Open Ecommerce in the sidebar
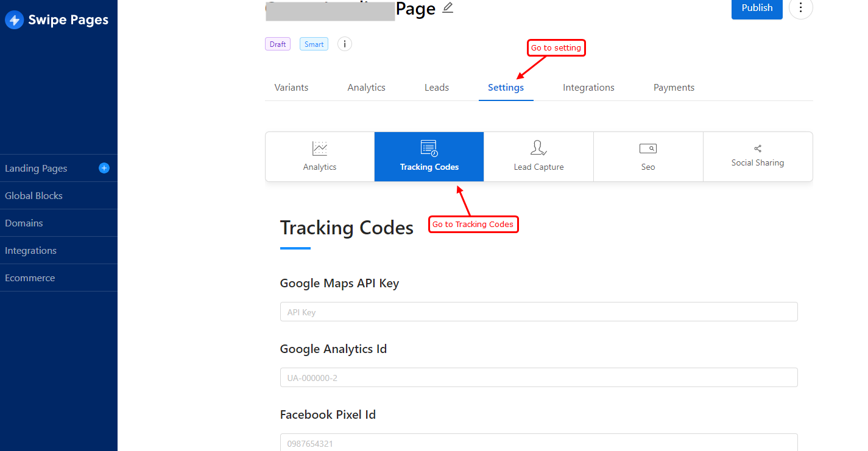This screenshot has width=868, height=451. pyautogui.click(x=58, y=278)
